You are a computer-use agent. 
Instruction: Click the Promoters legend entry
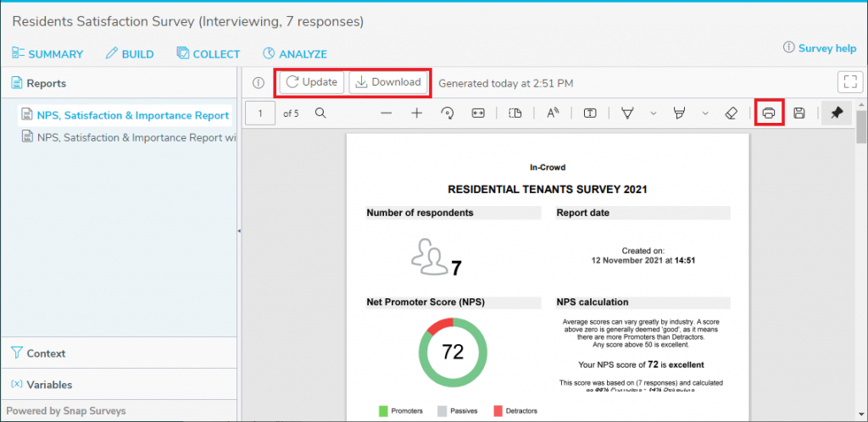401,411
